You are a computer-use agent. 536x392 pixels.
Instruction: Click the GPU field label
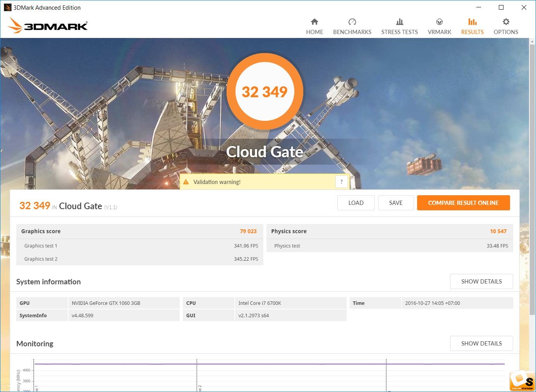coord(24,303)
